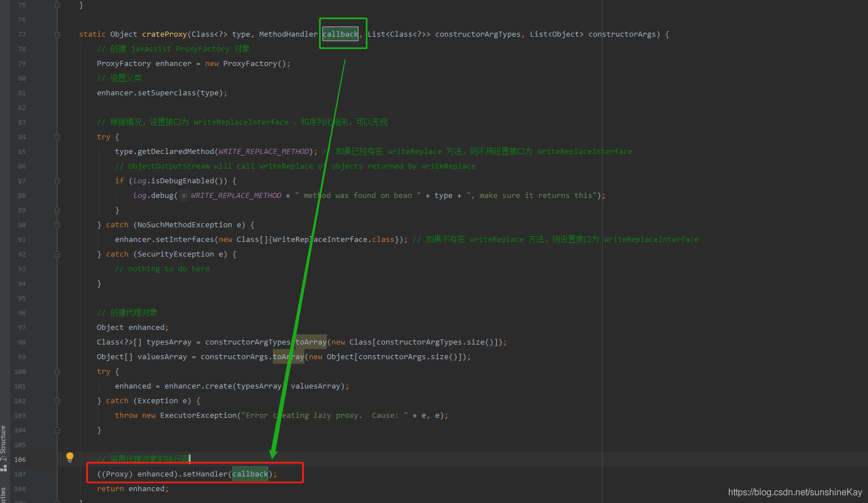Click the crateProxy method name
This screenshot has height=503, width=868.
[164, 34]
